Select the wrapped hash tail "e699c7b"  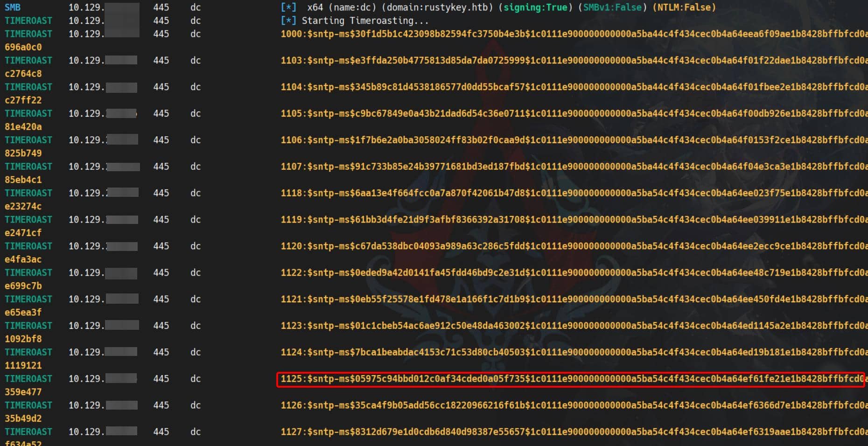click(23, 286)
